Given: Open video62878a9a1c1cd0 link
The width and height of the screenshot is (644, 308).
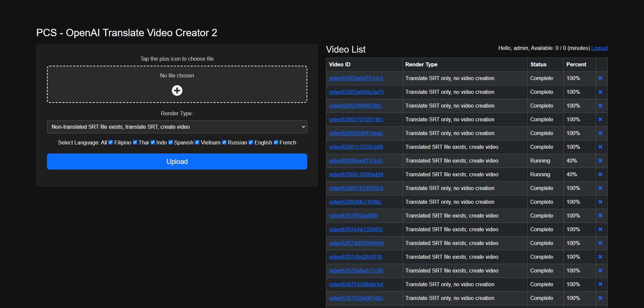Looking at the screenshot, I should click(x=356, y=270).
